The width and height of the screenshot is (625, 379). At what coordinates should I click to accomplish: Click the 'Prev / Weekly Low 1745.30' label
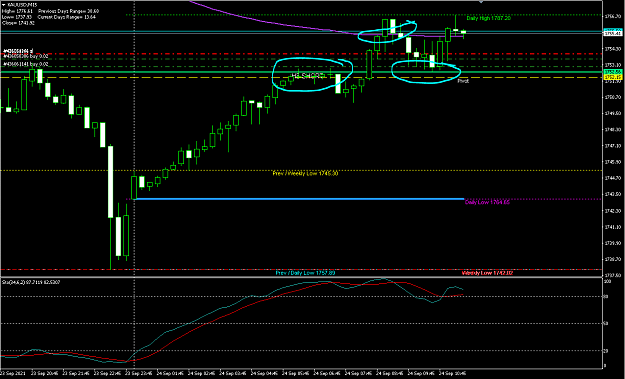305,173
